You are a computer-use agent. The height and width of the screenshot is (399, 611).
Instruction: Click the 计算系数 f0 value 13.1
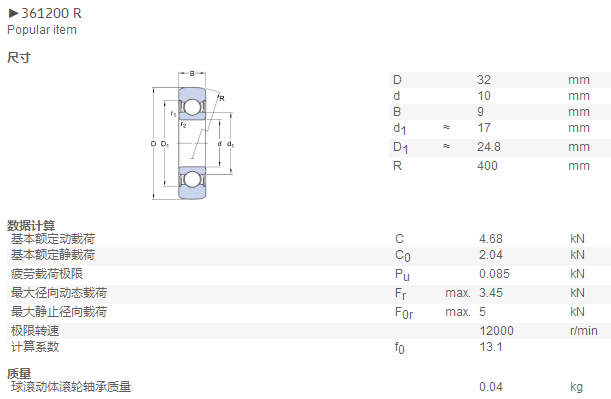pyautogui.click(x=491, y=347)
